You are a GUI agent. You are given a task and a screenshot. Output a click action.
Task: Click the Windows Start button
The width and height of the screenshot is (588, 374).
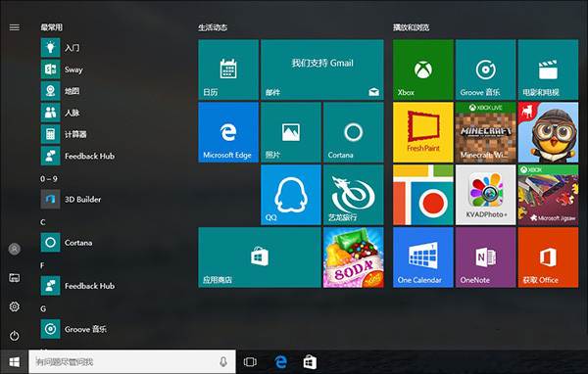15,362
